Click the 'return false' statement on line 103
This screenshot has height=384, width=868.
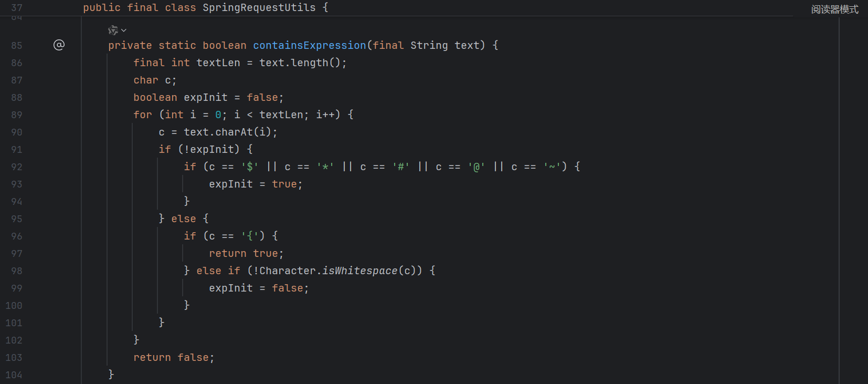point(173,358)
